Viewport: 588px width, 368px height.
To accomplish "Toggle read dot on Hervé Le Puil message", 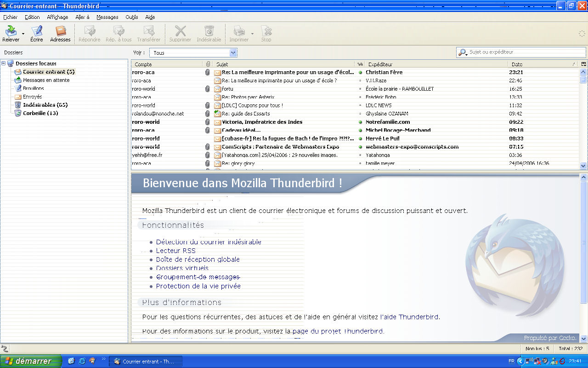I will click(361, 138).
